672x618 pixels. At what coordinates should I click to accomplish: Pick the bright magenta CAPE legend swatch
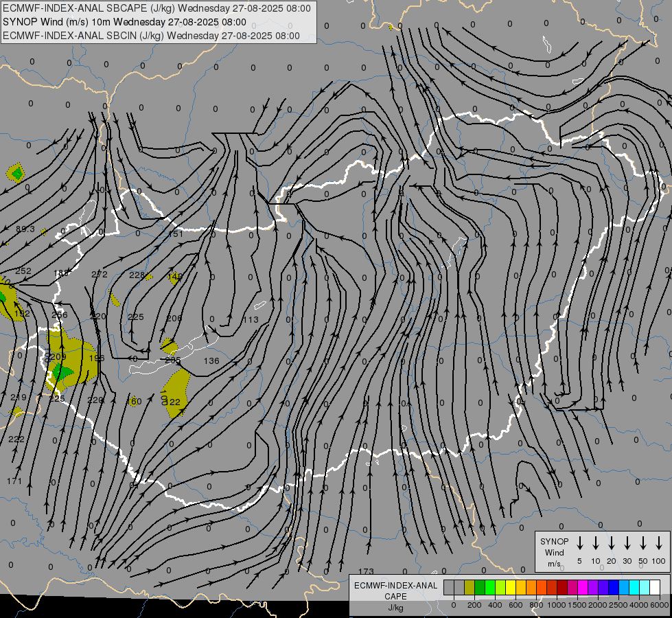[x=583, y=587]
